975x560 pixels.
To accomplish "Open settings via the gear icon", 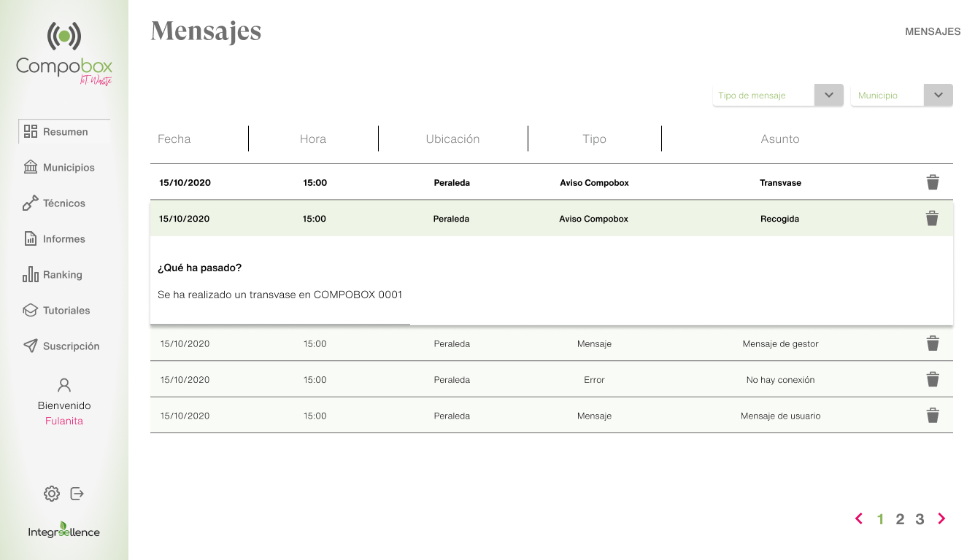I will coord(51,494).
